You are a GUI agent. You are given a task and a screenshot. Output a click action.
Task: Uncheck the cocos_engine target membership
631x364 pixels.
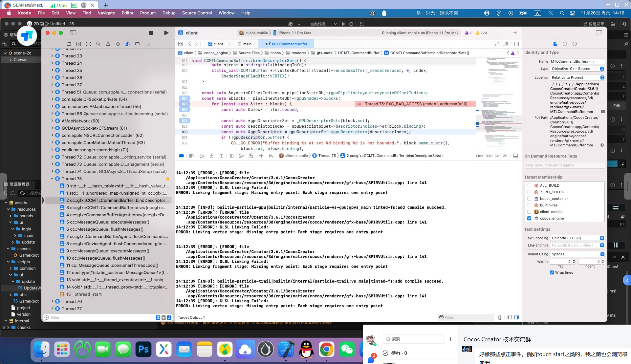(x=529, y=218)
